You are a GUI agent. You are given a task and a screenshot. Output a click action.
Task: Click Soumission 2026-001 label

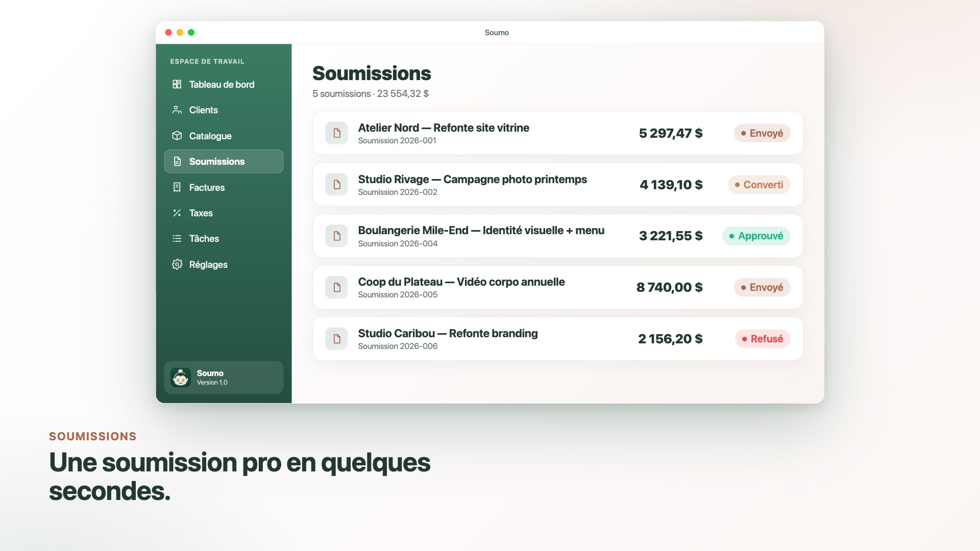[397, 141]
